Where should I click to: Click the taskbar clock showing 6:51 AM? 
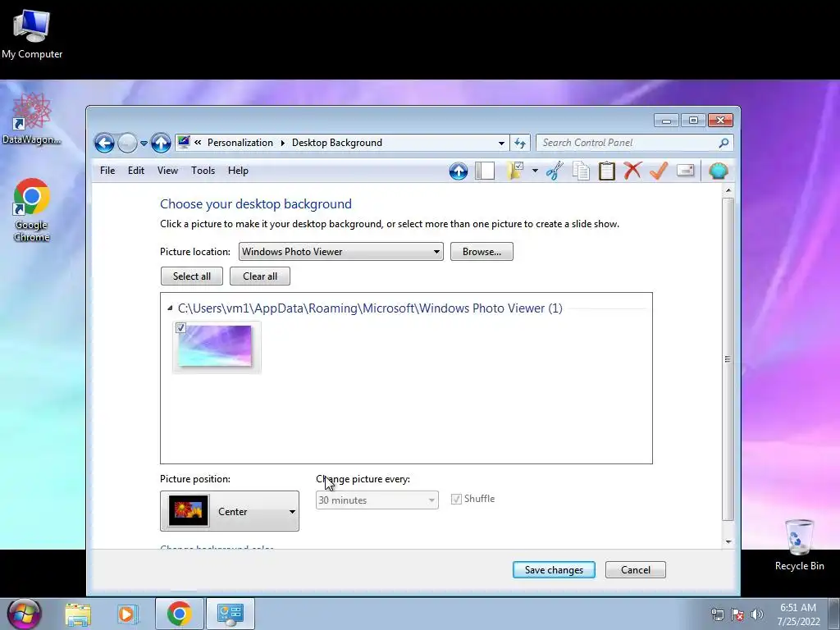pyautogui.click(x=798, y=614)
